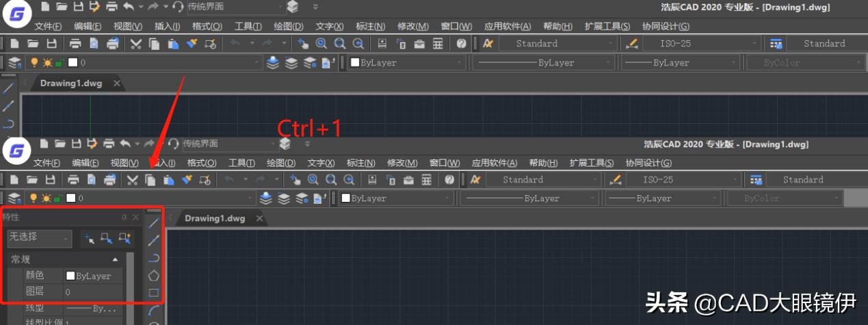The image size is (868, 325).
Task: Click layer color swatch in lower window layer bar
Action: tap(71, 199)
